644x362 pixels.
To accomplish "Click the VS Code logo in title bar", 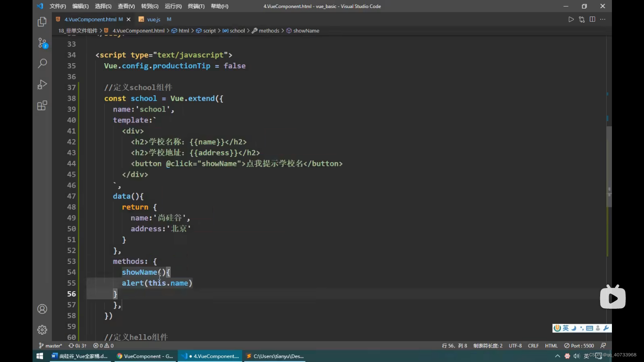I will coord(40,6).
